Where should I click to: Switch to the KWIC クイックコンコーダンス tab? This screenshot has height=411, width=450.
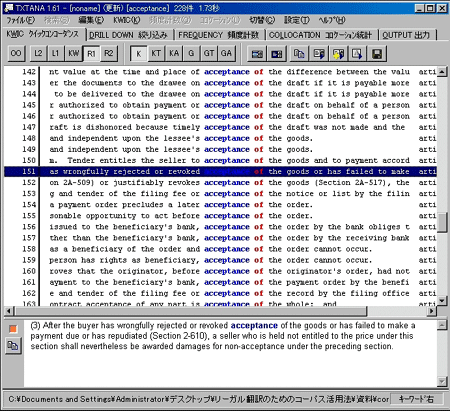[x=43, y=34]
